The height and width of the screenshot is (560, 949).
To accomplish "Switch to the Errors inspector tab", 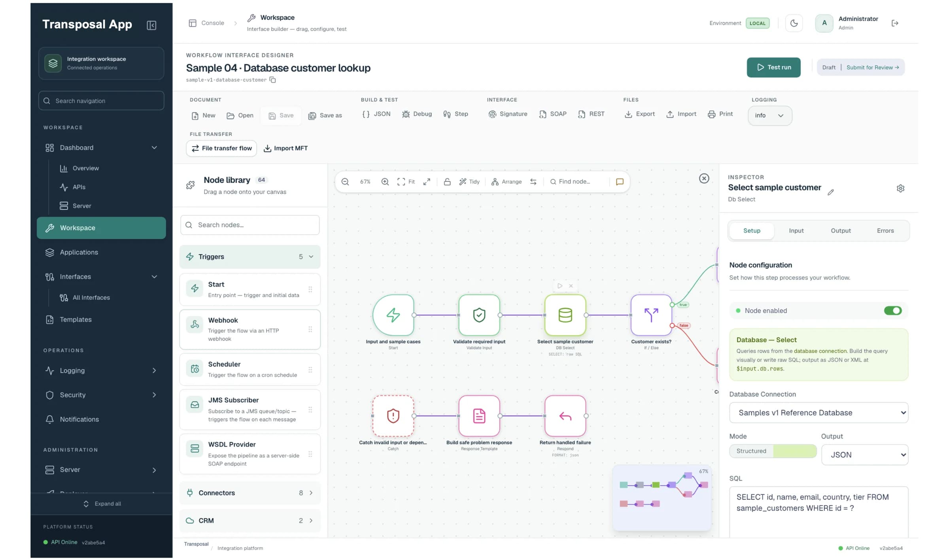I will tap(885, 230).
